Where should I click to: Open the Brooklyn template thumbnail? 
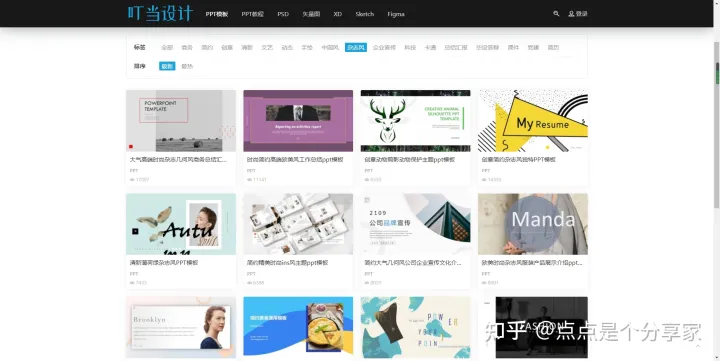[x=181, y=327]
